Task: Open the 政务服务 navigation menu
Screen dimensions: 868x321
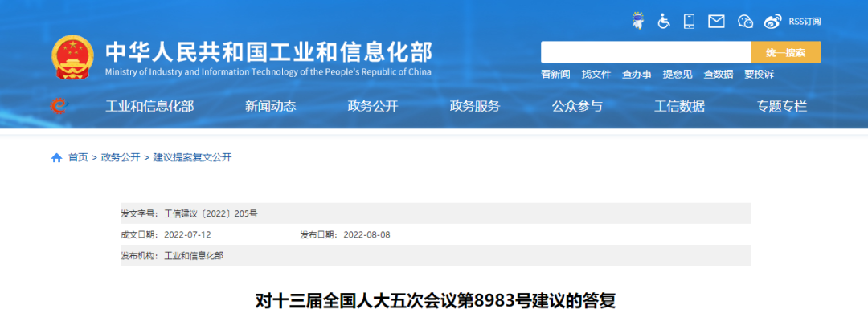Action: point(475,106)
